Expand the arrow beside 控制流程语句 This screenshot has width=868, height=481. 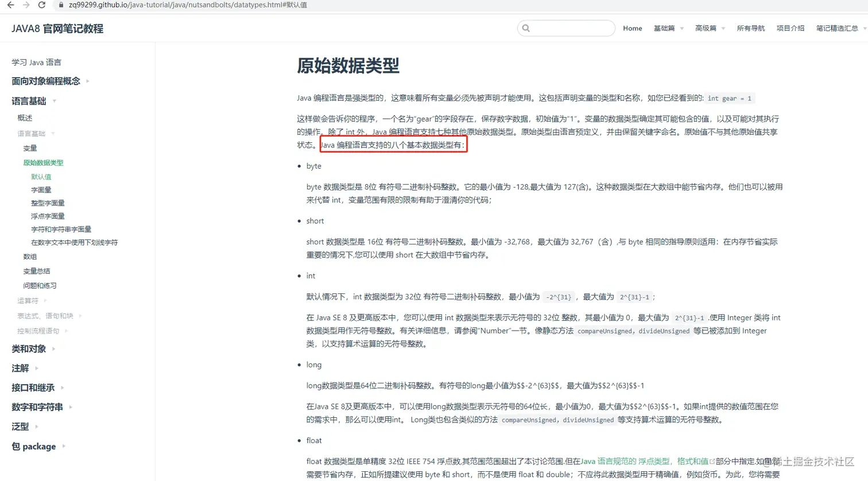[x=66, y=331]
